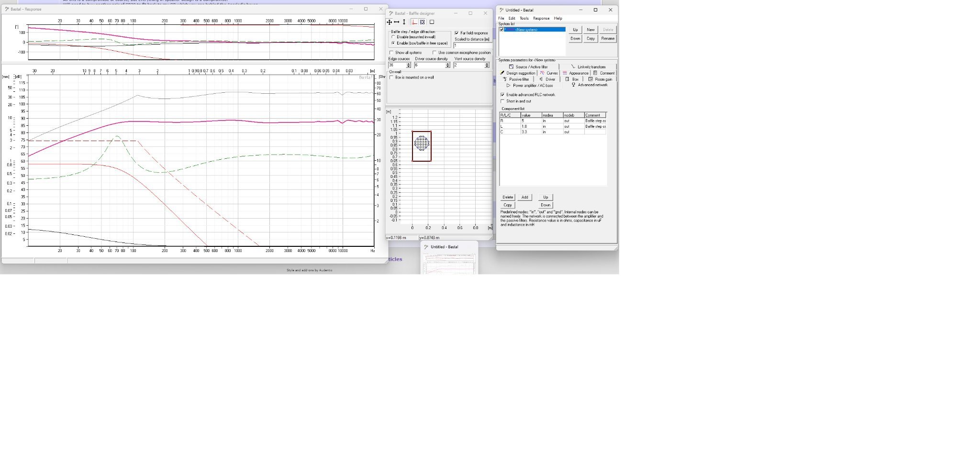Decrease the Driver source density value
The image size is (980, 463).
[448, 66]
